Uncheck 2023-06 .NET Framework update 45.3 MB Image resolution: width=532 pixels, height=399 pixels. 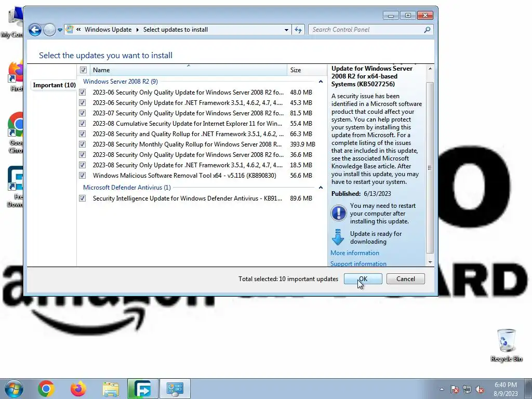coord(83,102)
